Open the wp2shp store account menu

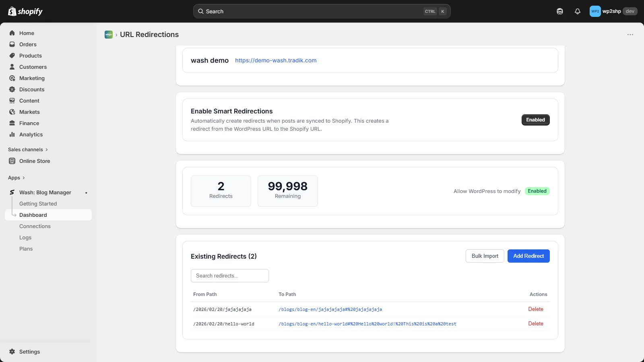pos(613,11)
